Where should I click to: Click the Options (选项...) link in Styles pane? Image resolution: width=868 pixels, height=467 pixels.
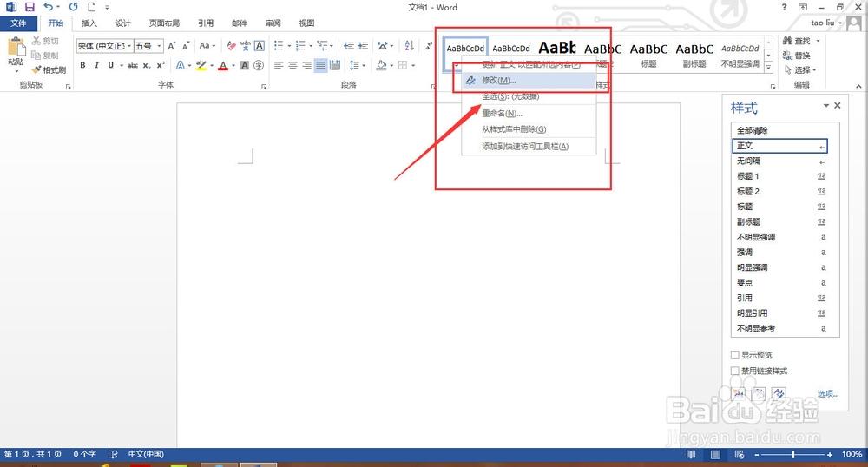pos(828,394)
